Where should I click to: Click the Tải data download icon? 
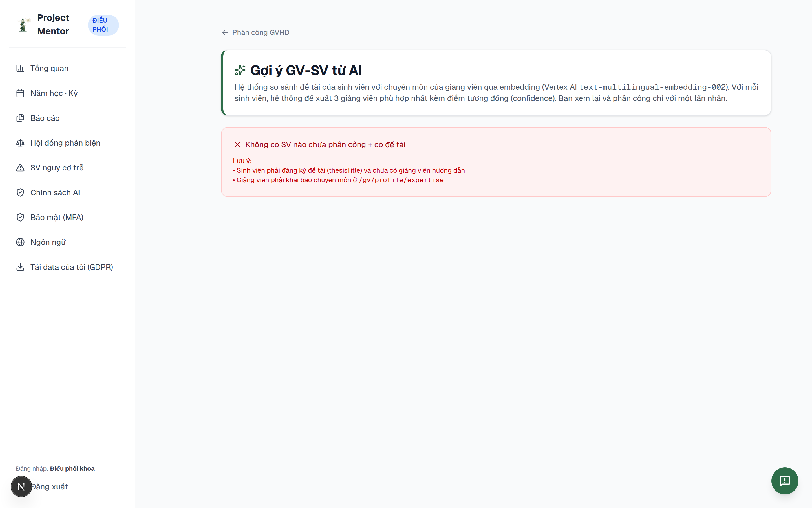tap(20, 267)
